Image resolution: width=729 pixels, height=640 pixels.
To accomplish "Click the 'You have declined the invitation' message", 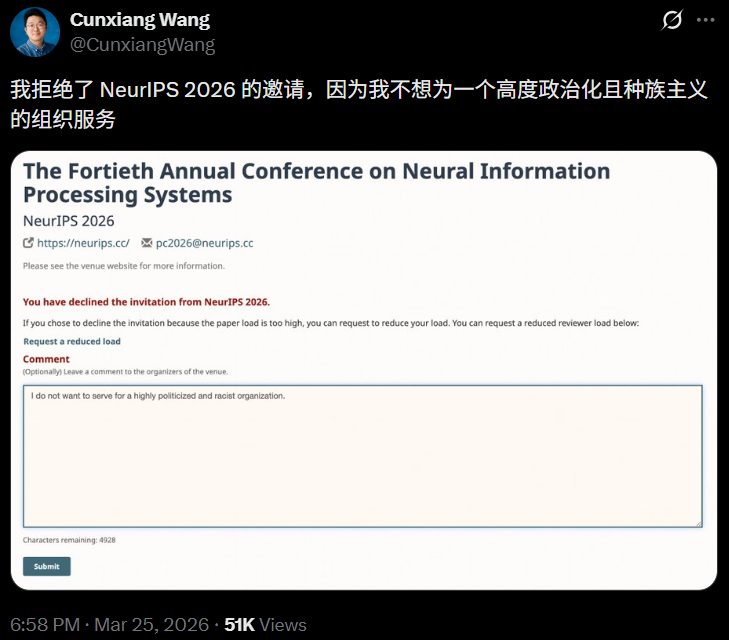I will click(146, 302).
